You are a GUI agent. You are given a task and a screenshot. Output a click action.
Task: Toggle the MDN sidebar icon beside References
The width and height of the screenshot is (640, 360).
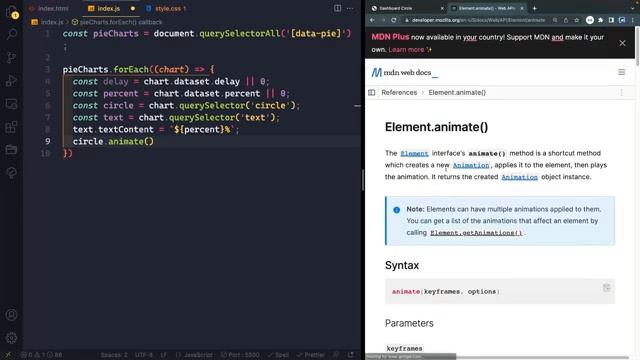coord(371,93)
